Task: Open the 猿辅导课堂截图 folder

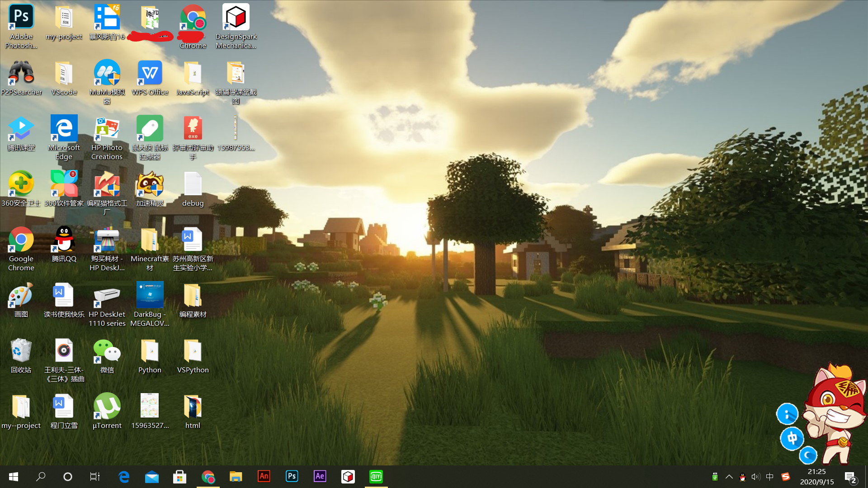Action: (x=236, y=82)
